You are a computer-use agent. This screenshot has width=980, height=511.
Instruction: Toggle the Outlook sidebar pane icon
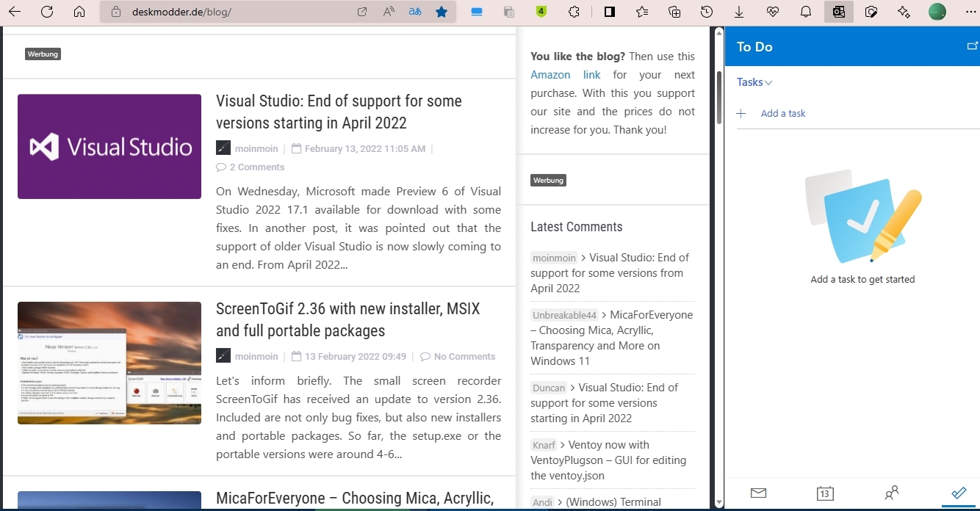coord(839,12)
